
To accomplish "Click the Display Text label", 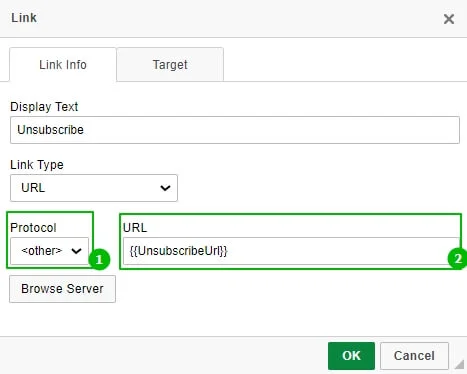I will [x=44, y=107].
